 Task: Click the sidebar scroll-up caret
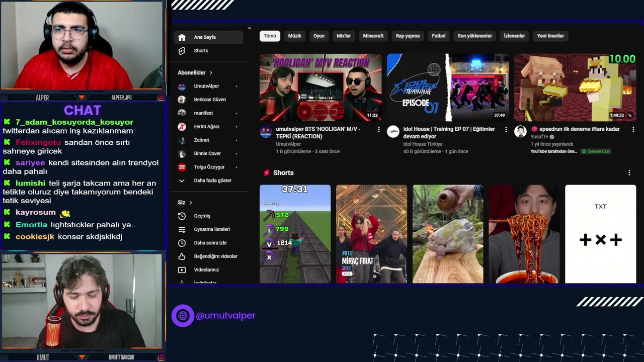click(x=250, y=28)
